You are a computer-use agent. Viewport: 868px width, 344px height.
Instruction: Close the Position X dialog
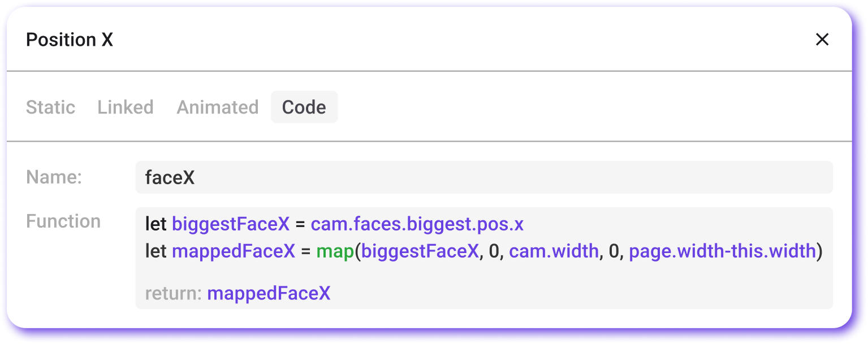pos(822,40)
